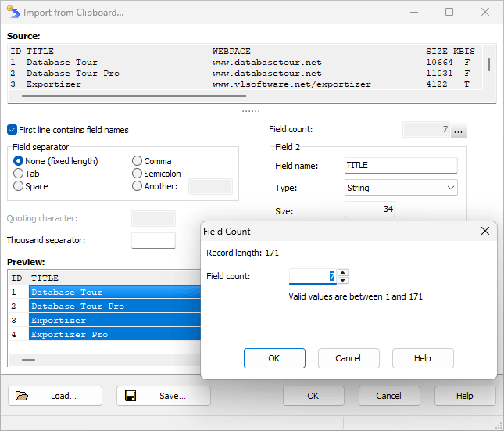Click the Save... button
The width and height of the screenshot is (504, 431).
pyautogui.click(x=163, y=396)
